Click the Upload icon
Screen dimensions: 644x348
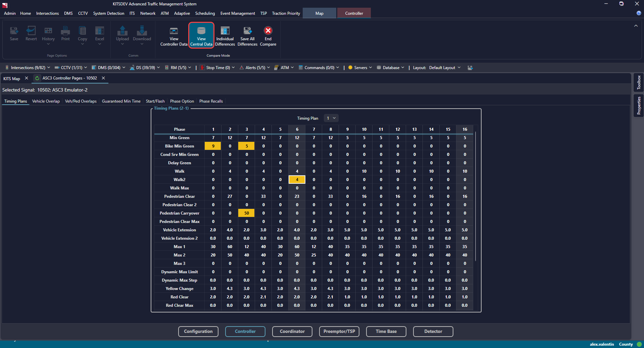tap(122, 35)
